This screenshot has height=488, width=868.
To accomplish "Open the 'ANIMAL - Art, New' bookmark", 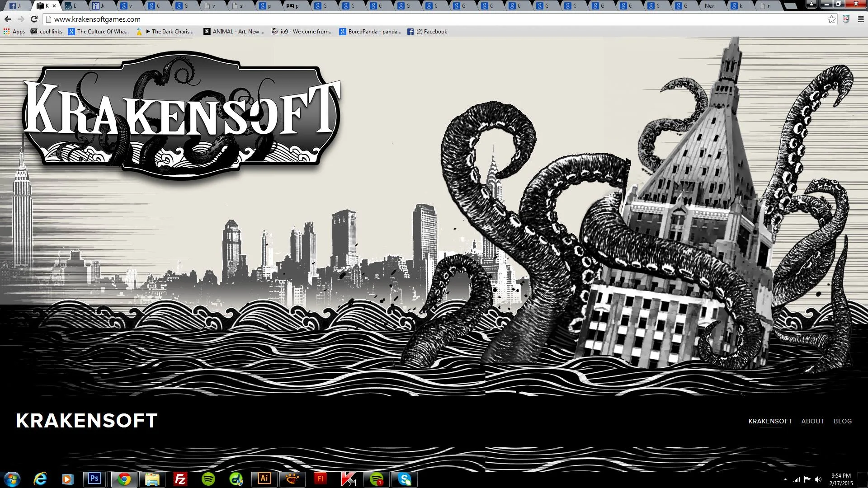I will pyautogui.click(x=234, y=32).
